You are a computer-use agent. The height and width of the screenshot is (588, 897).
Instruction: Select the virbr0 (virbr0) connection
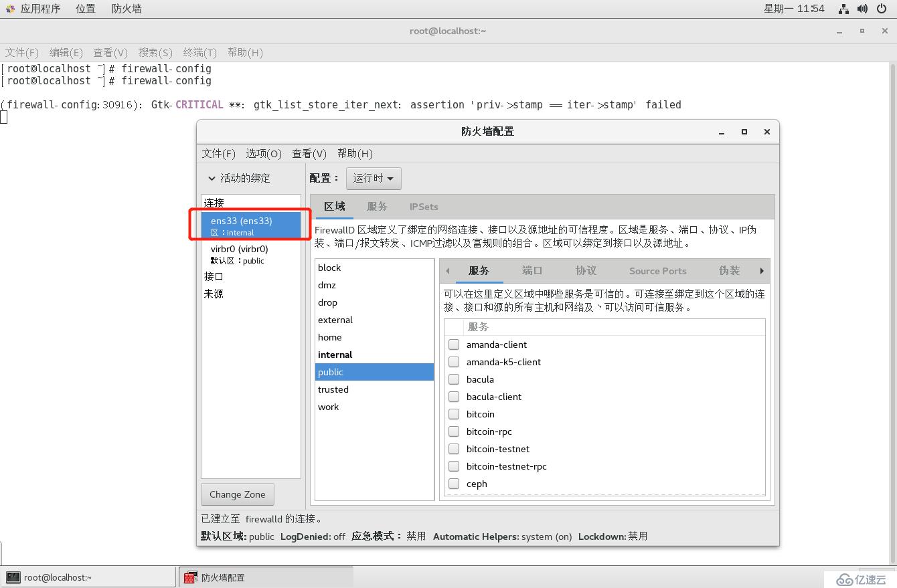click(251, 254)
